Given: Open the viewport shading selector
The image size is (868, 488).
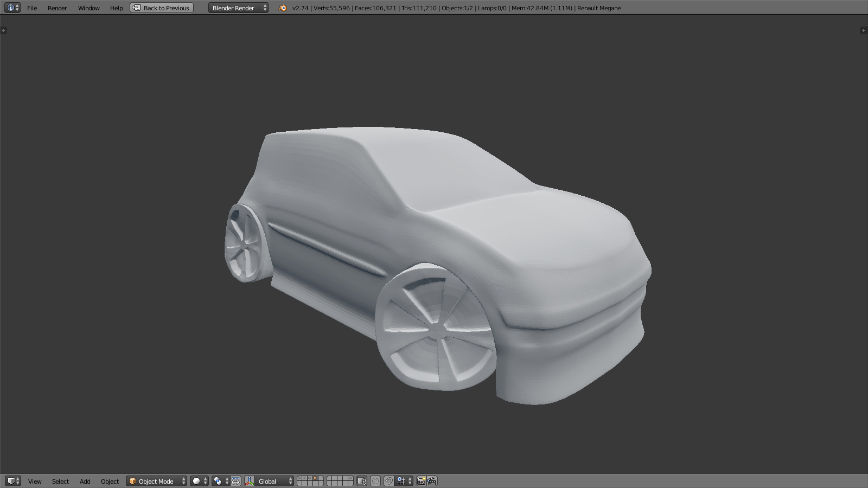Looking at the screenshot, I should coord(199,481).
